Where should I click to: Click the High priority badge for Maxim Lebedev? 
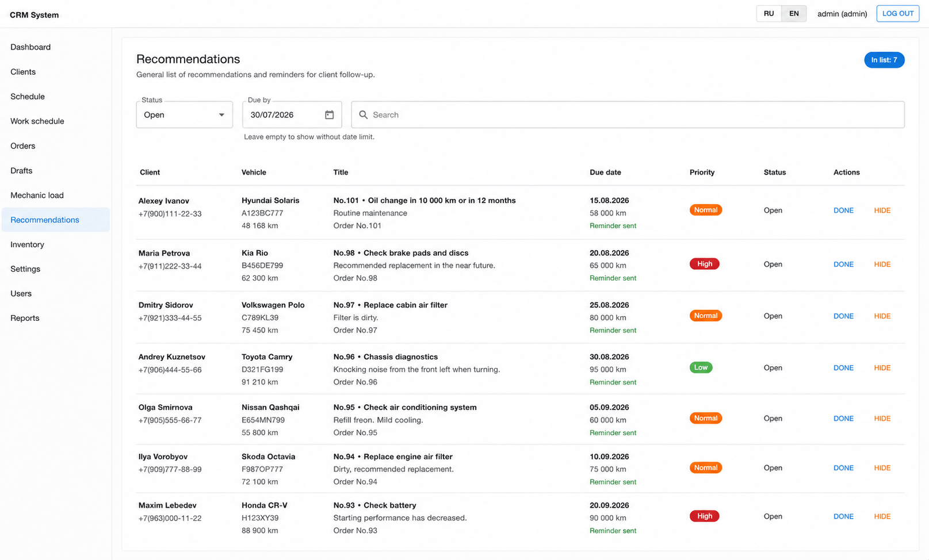[705, 516]
